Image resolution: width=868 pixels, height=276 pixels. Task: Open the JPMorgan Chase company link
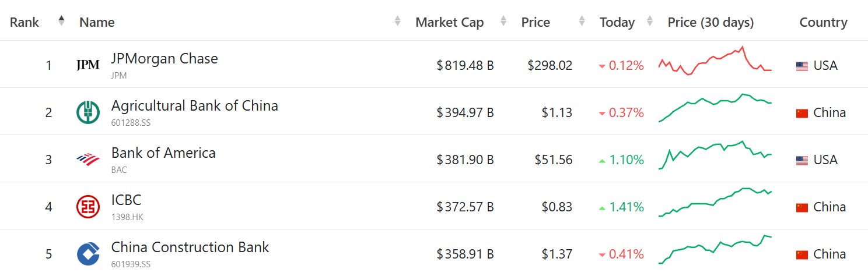point(164,59)
